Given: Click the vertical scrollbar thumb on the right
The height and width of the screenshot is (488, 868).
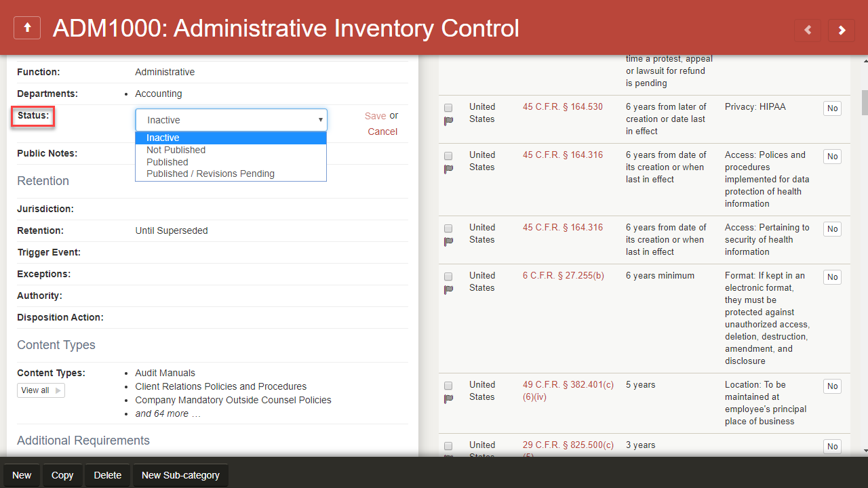Looking at the screenshot, I should (x=864, y=103).
